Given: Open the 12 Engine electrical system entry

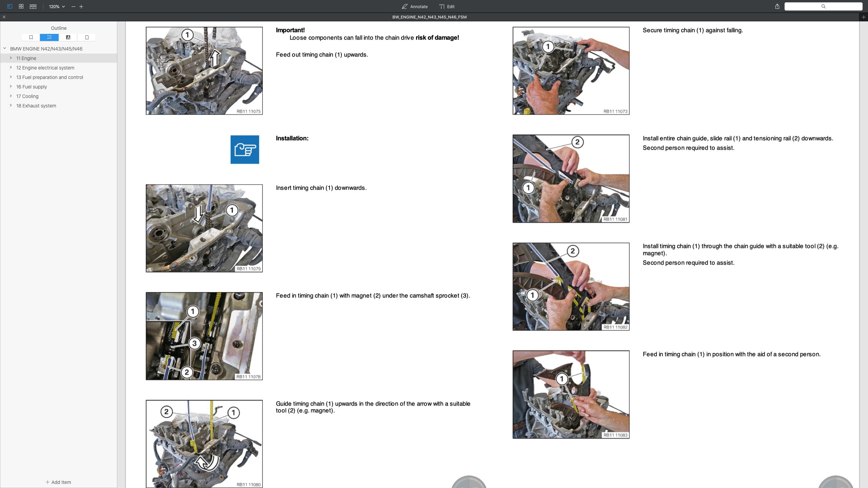Looking at the screenshot, I should (45, 68).
